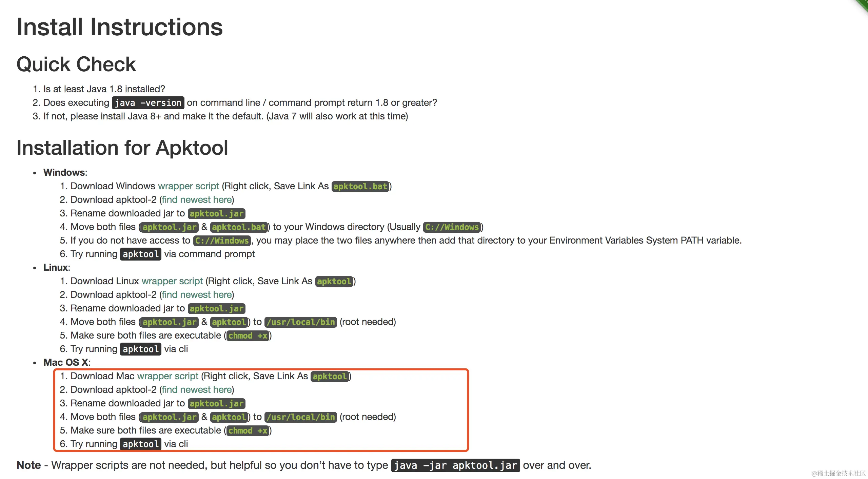Click the 'Installation for Apktool' heading

(x=122, y=148)
